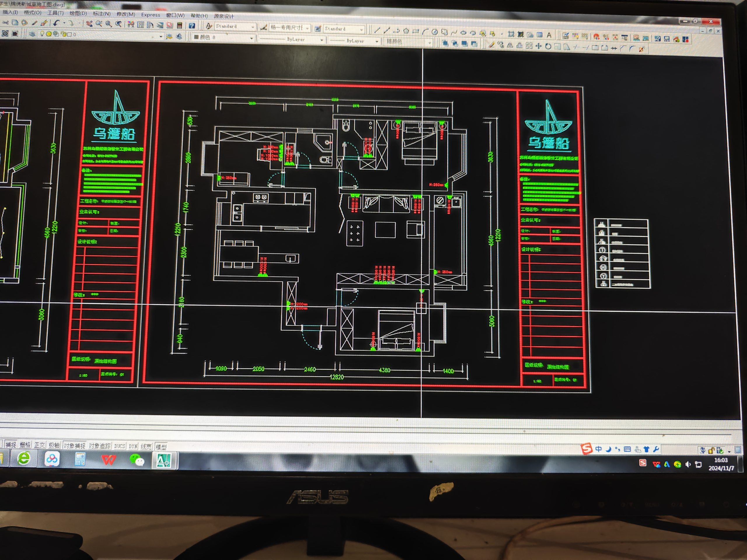Click the 模型 model button
The width and height of the screenshot is (747, 560).
[x=161, y=447]
